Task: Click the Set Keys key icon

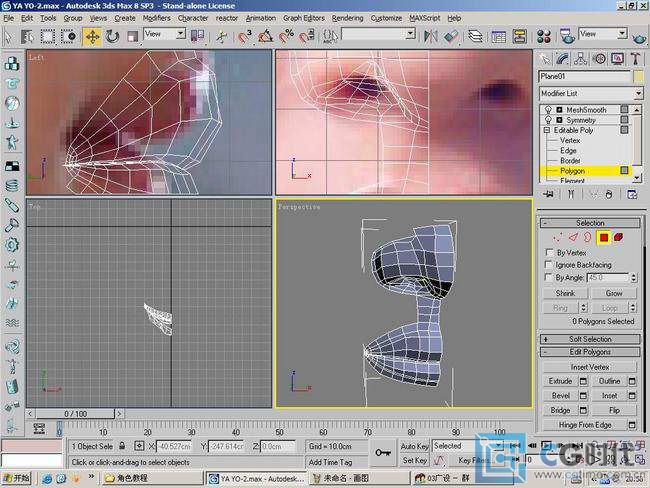Action: click(x=383, y=453)
